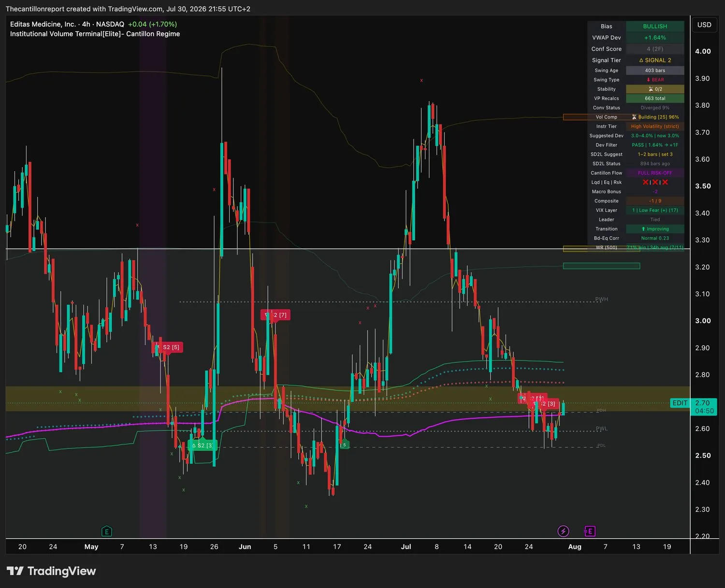725x588 pixels.
Task: Select the green S2 [3] signal label
Action: tap(202, 445)
